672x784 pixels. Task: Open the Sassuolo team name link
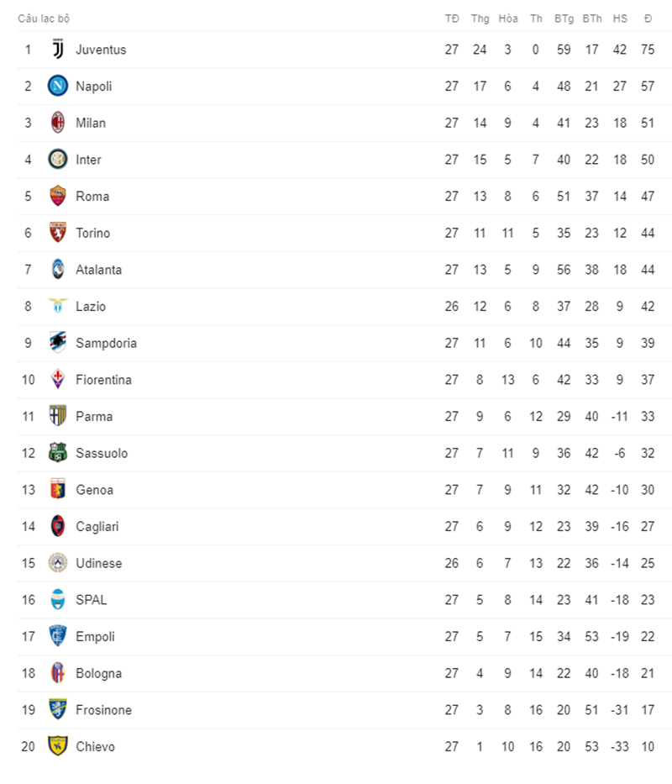102,453
